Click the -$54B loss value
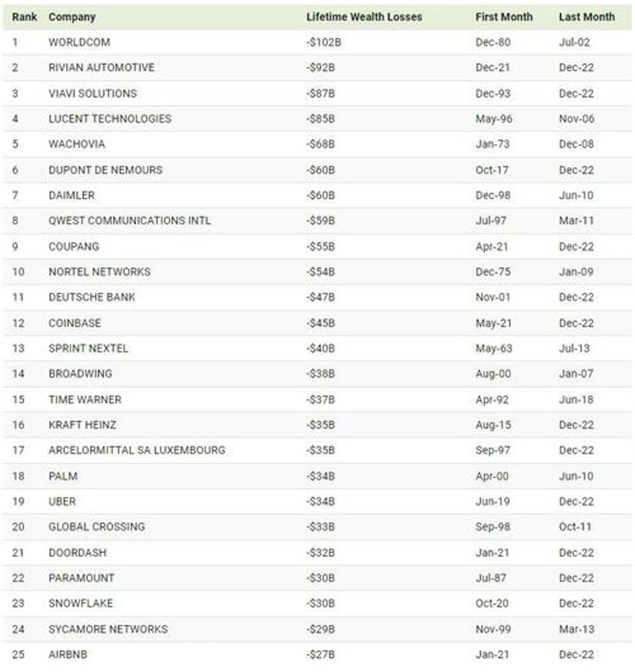Viewport: 635px width, 672px height. point(320,272)
